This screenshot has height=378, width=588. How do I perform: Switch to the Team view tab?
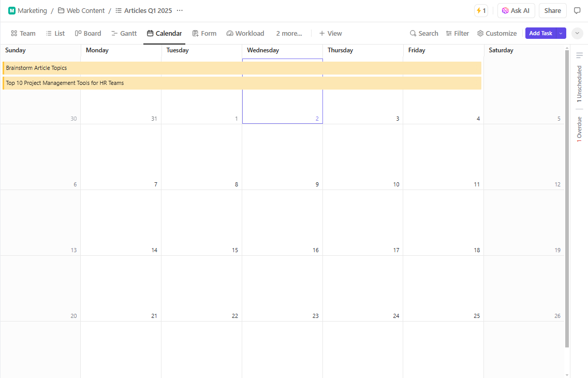click(x=23, y=33)
